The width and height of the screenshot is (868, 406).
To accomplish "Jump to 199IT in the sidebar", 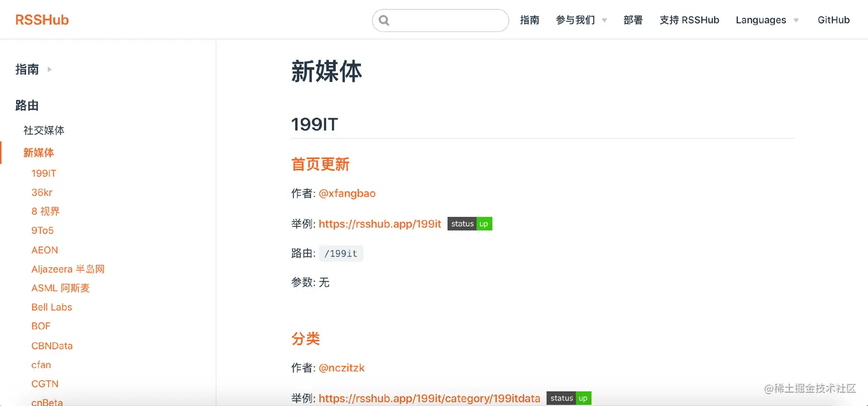I will click(44, 173).
